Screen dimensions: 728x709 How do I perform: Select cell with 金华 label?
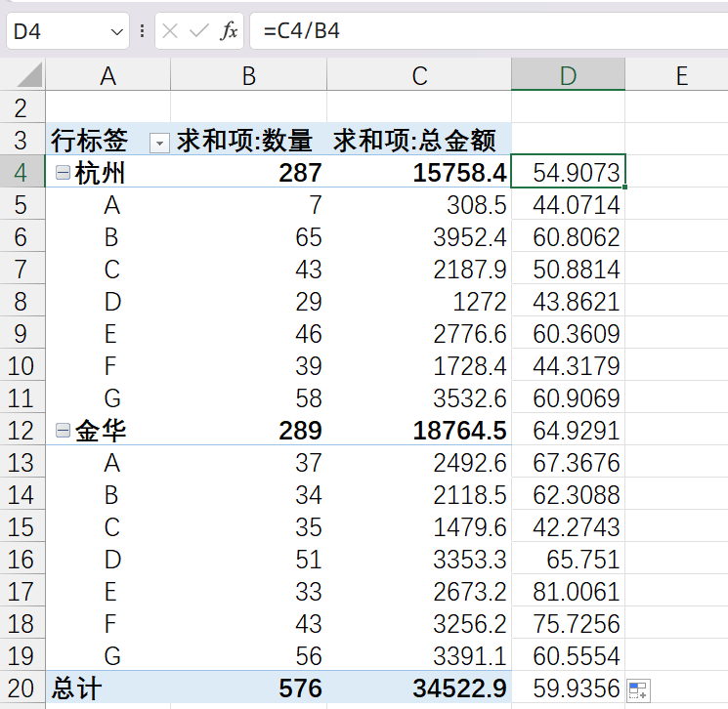click(x=107, y=430)
